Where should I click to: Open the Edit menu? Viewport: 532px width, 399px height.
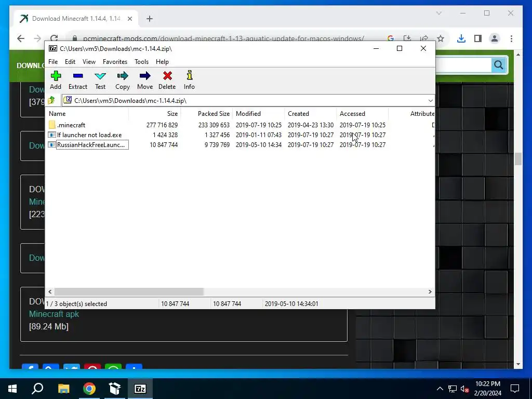pos(70,62)
